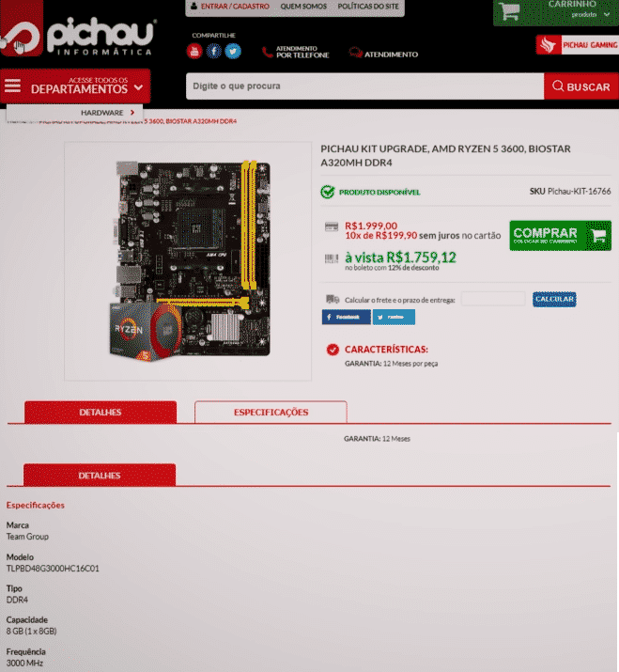Expand the Carrinho dropdown arrow
The image size is (619, 672).
point(607,15)
